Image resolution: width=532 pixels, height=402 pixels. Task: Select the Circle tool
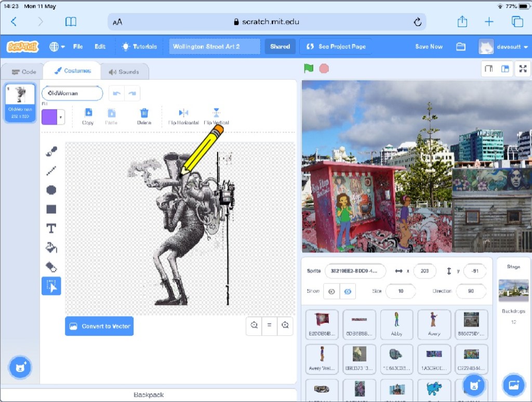51,190
